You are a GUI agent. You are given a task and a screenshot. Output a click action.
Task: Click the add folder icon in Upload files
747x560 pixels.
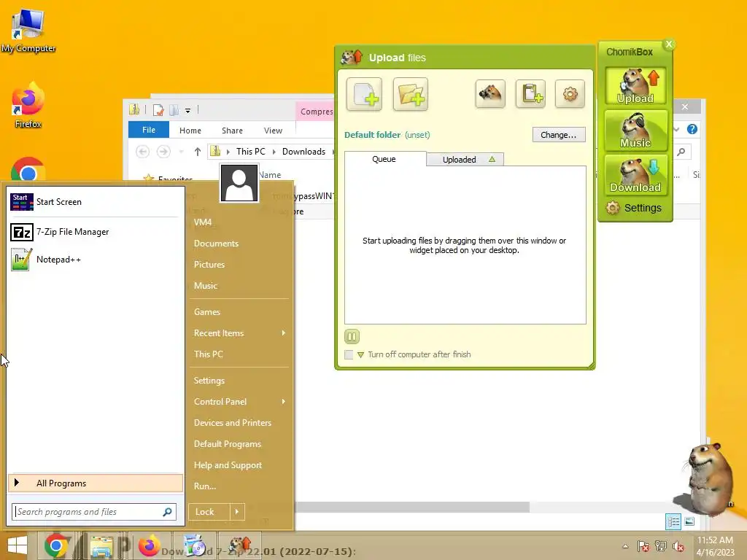click(411, 94)
